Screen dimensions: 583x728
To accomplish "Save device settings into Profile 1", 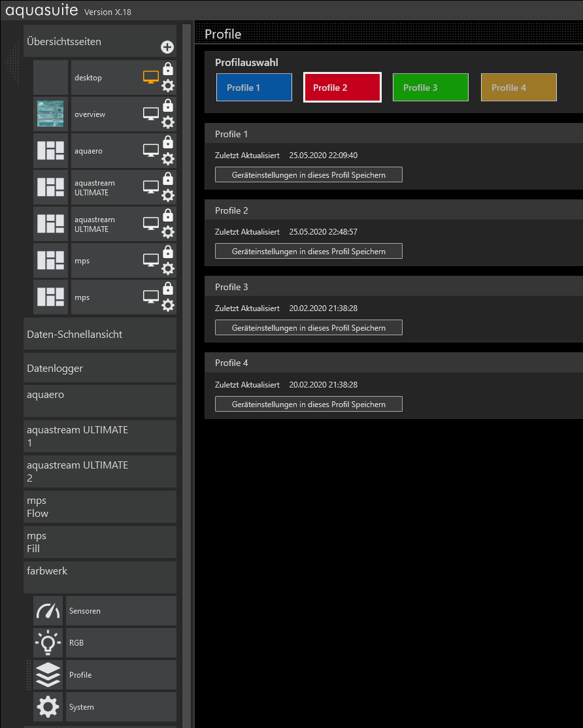I will click(308, 174).
